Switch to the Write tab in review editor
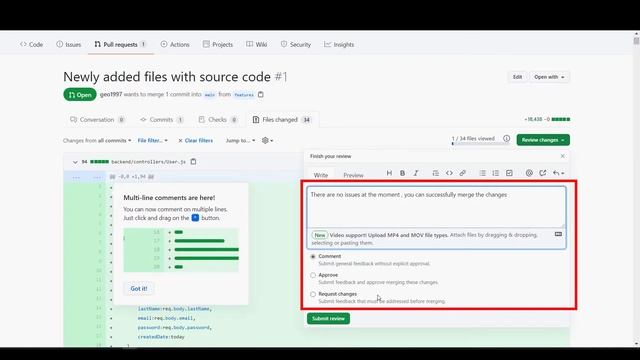640x360 pixels. [320, 175]
